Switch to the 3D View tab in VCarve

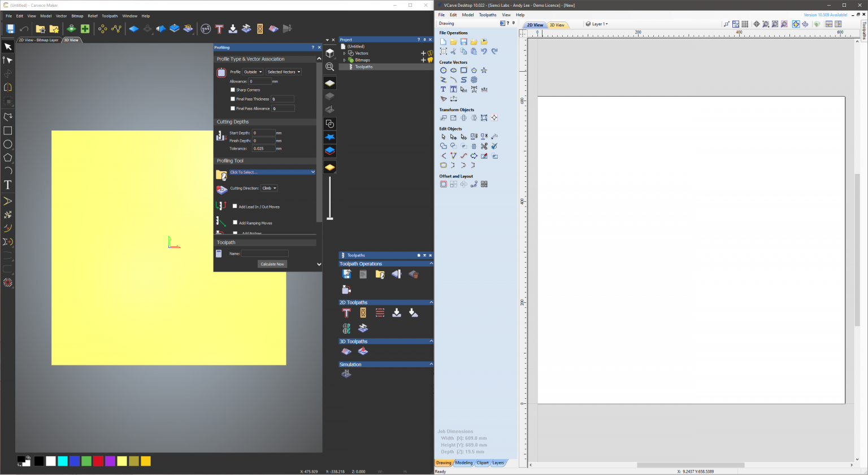(557, 25)
